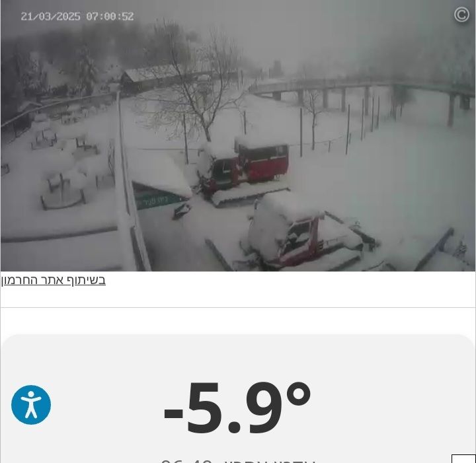Open the accessibility menu icon
Image resolution: width=476 pixels, height=463 pixels.
(x=31, y=405)
